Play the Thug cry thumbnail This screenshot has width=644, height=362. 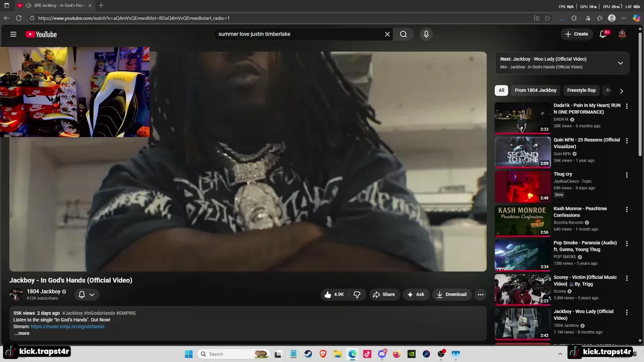coord(523,187)
